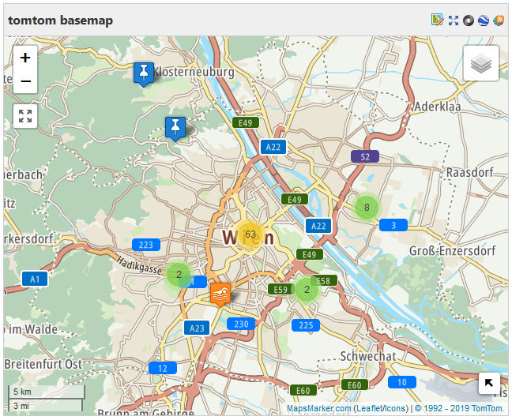Click the E58 road shield
This screenshot has width=512, height=420.
(323, 280)
